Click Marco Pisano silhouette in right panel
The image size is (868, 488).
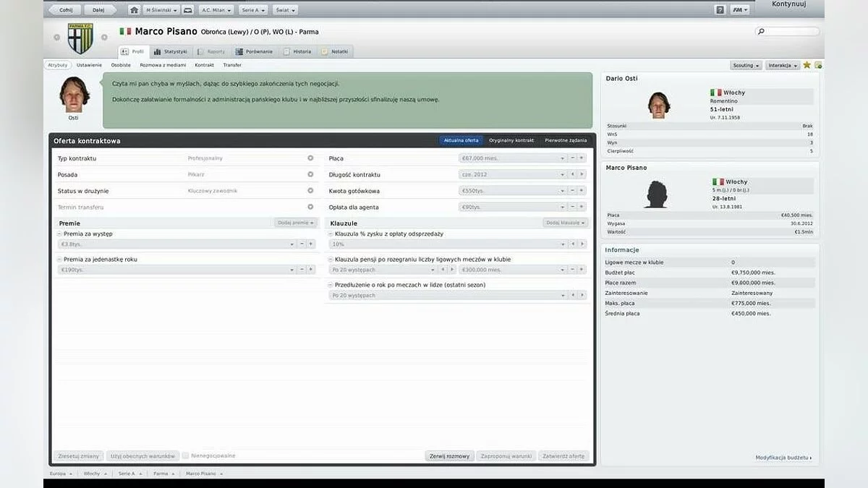pos(656,194)
